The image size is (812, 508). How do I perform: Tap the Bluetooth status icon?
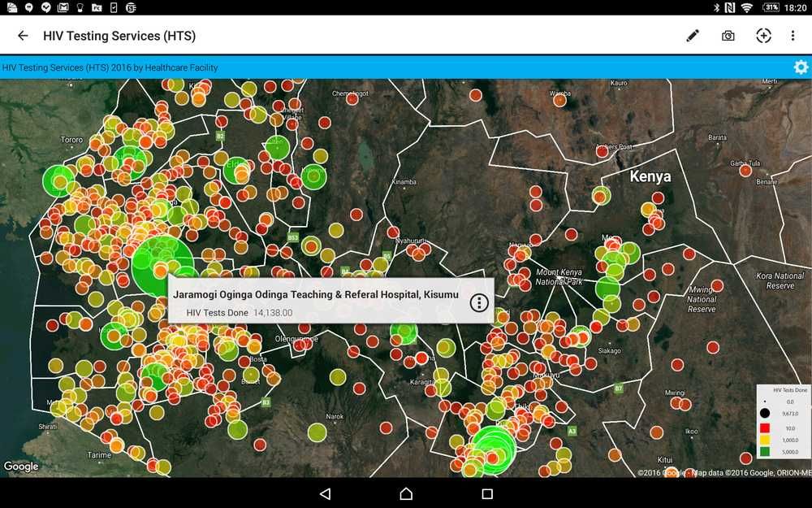pyautogui.click(x=717, y=7)
